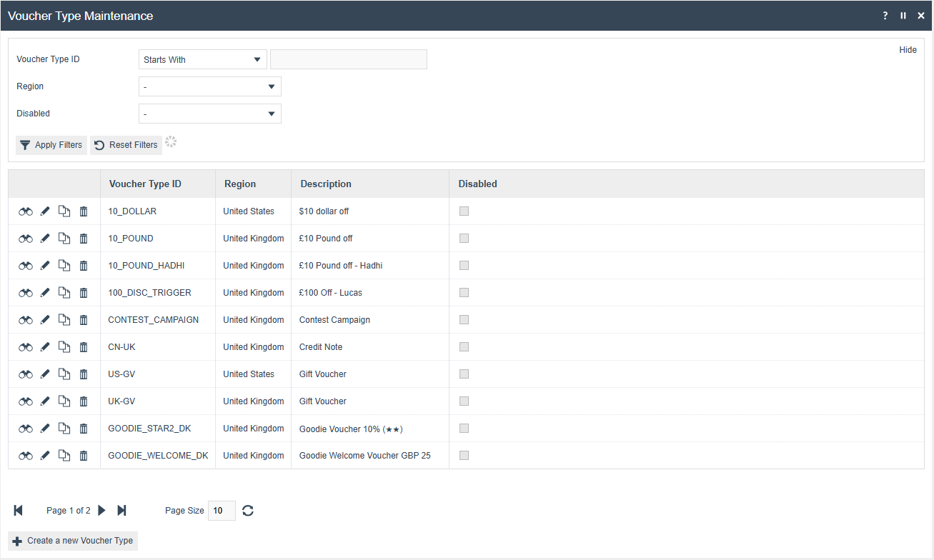Screen dimensions: 934x560
Task: Select 'United States' region for US-GV
Action: [x=249, y=374]
